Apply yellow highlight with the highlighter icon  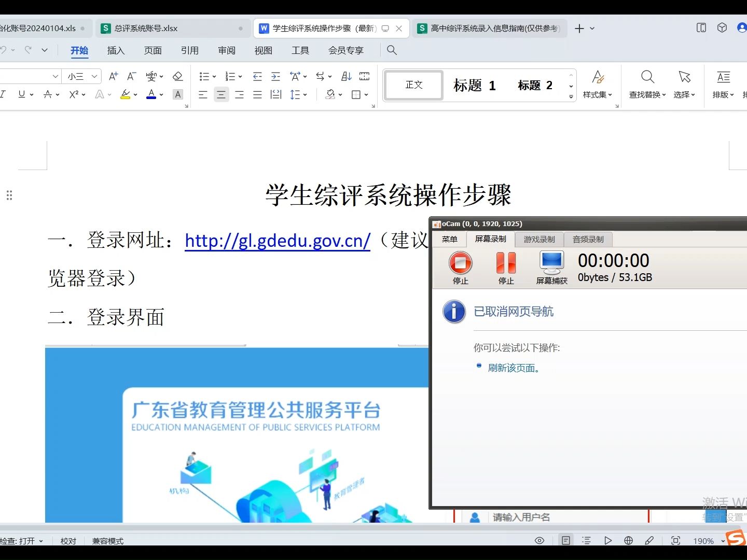[x=125, y=94]
